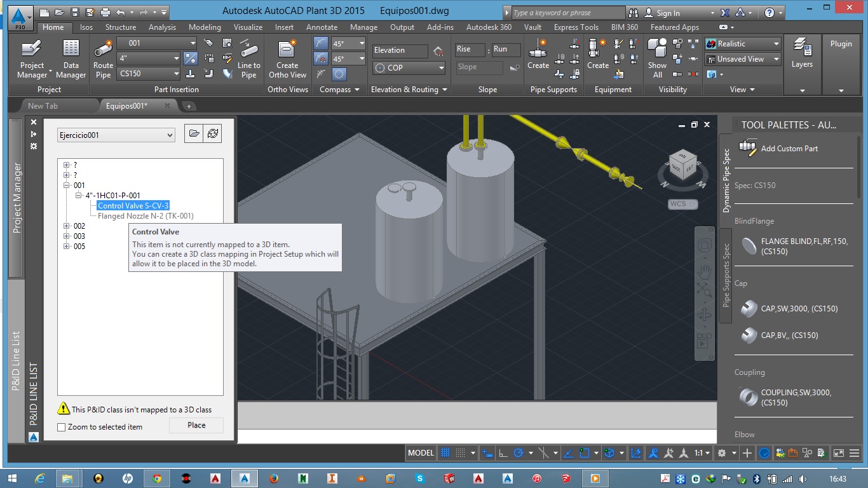This screenshot has width=868, height=488.
Task: Click the search binoculars icon
Action: [x=634, y=13]
